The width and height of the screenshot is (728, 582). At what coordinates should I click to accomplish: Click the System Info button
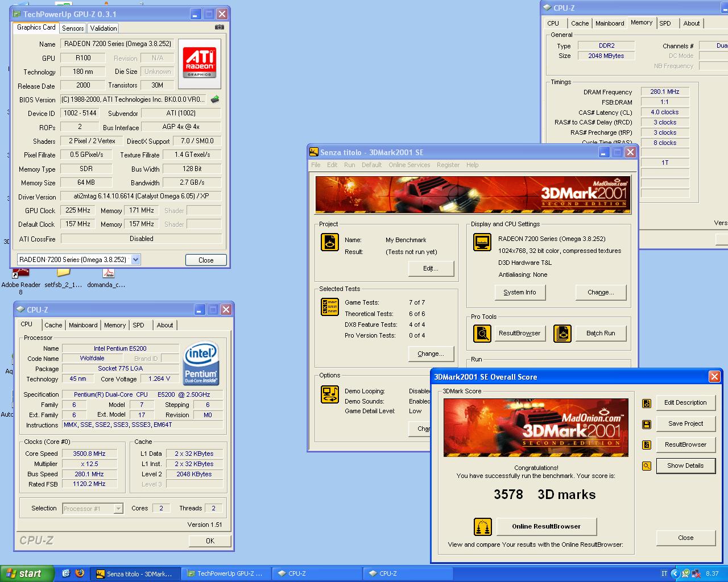click(x=520, y=292)
